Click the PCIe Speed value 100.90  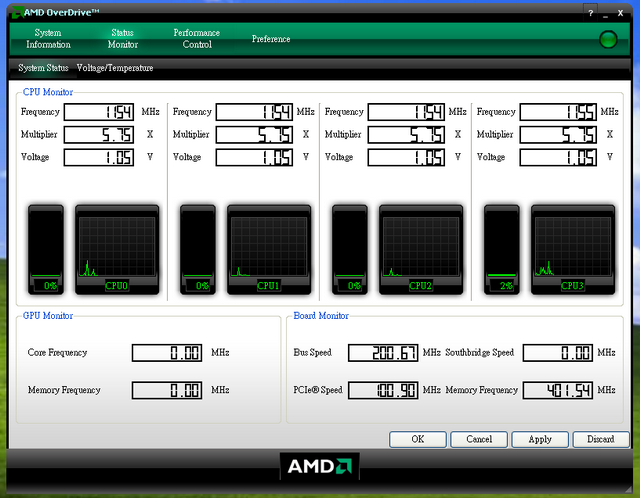[383, 390]
